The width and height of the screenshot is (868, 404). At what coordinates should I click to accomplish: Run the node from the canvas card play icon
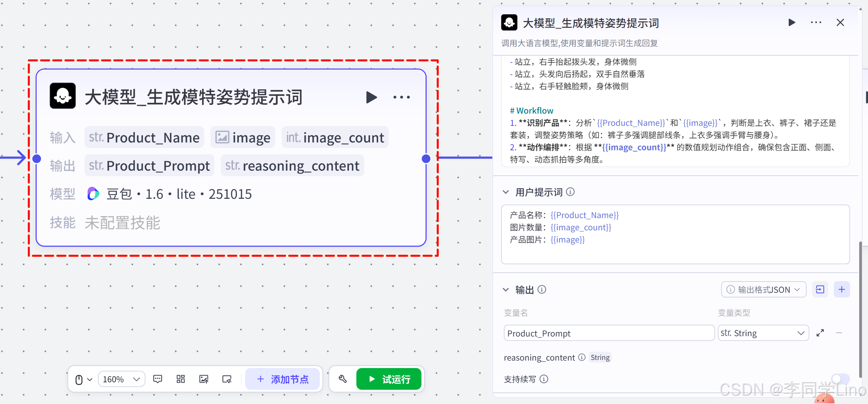click(x=371, y=97)
